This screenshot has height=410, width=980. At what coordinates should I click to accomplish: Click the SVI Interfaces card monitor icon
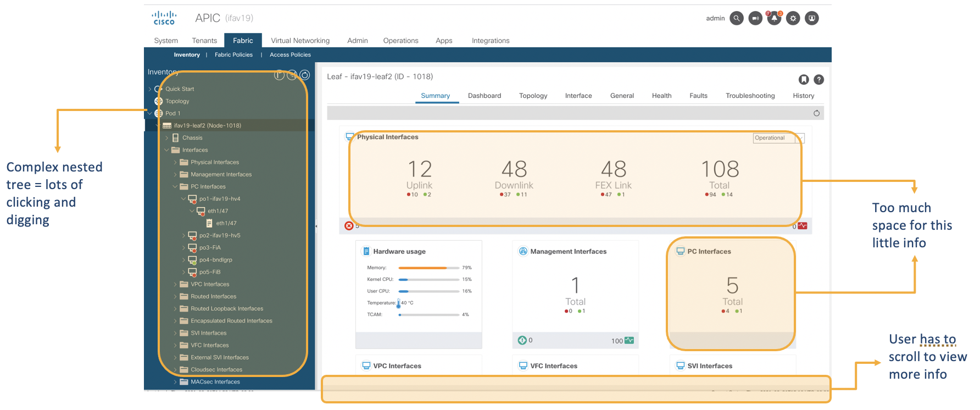coord(680,365)
